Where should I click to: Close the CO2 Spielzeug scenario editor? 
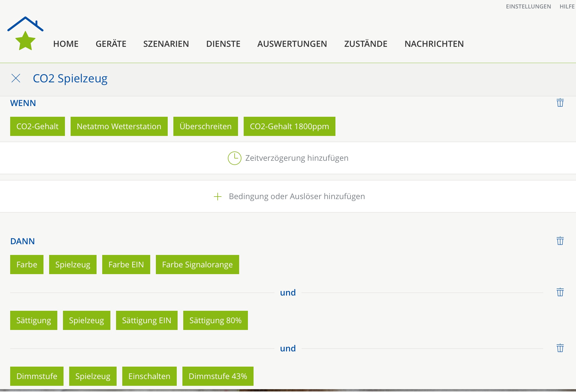(16, 78)
